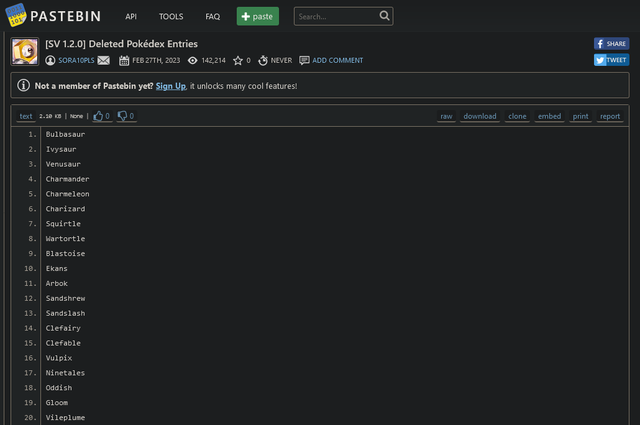Click the envelope message icon beside SORA10PLS
The height and width of the screenshot is (425, 640).
pyautogui.click(x=104, y=60)
